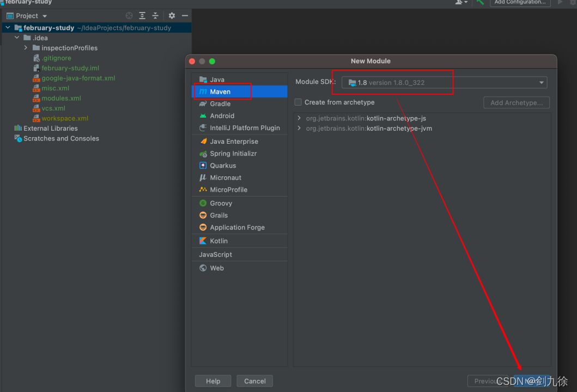
Task: Choose Gradle module type
Action: pyautogui.click(x=240, y=103)
